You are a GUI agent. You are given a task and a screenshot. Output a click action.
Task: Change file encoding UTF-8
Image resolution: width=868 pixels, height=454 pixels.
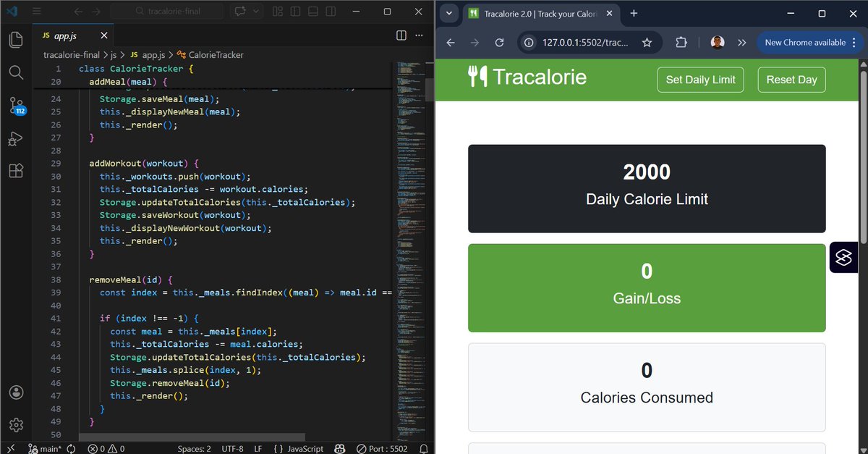pyautogui.click(x=232, y=448)
